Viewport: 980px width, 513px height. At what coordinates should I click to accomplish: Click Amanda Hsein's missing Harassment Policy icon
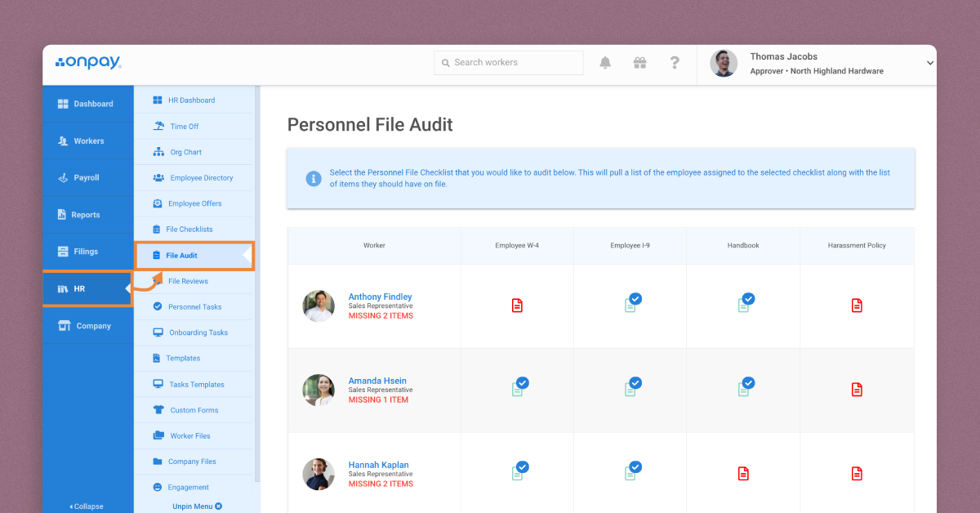click(x=857, y=390)
